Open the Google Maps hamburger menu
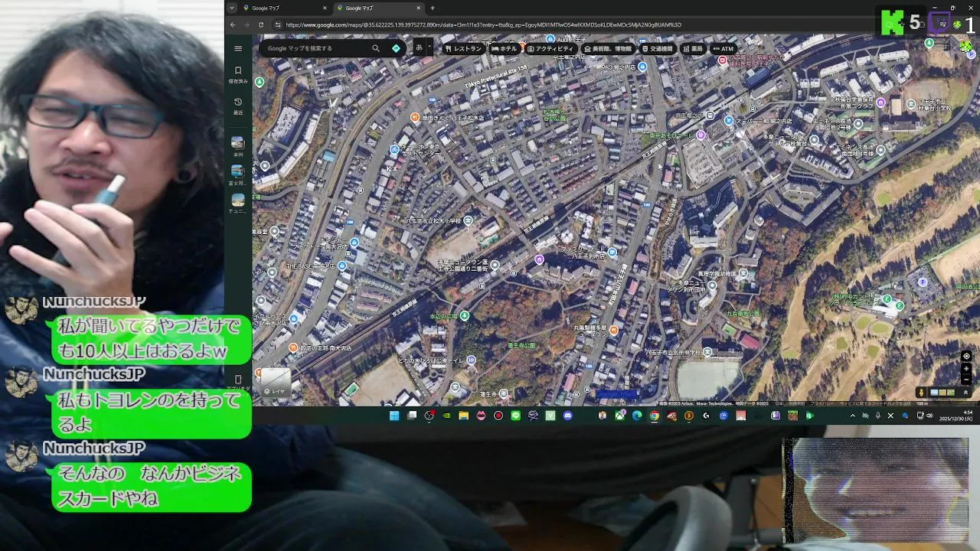The width and height of the screenshot is (980, 551). pos(238,48)
